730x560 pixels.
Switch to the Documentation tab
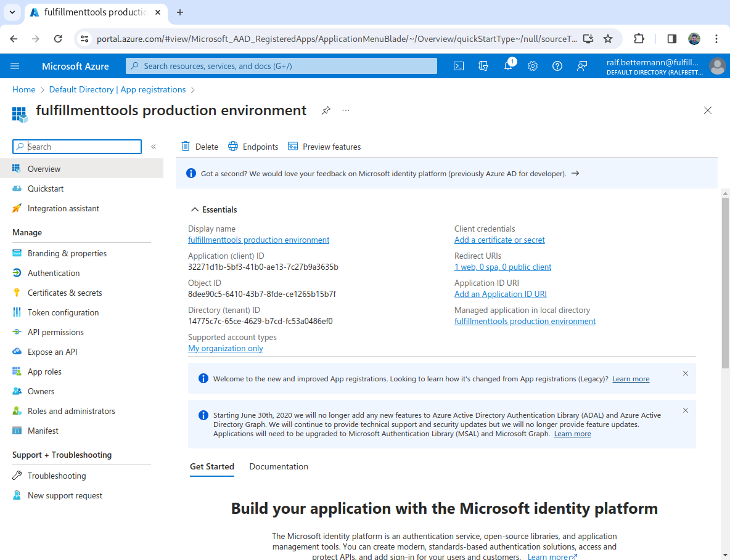point(279,466)
